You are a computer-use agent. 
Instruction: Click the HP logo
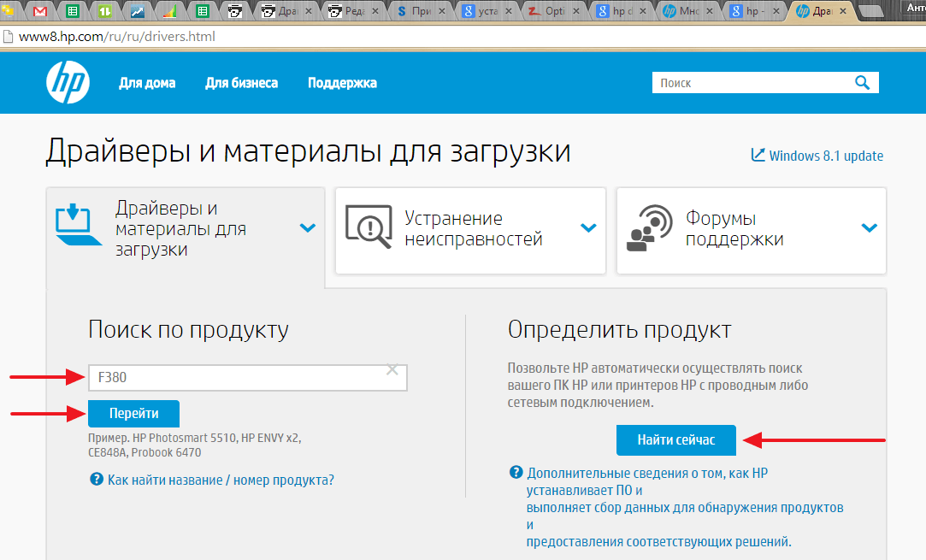[68, 82]
